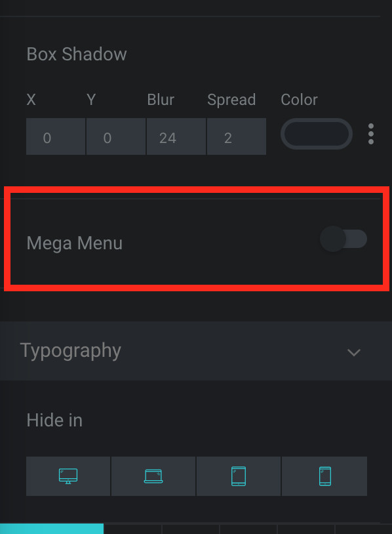Screen dimensions: 392x534
Task: Click the smartphone icon in Hide in row
Action: point(324,476)
